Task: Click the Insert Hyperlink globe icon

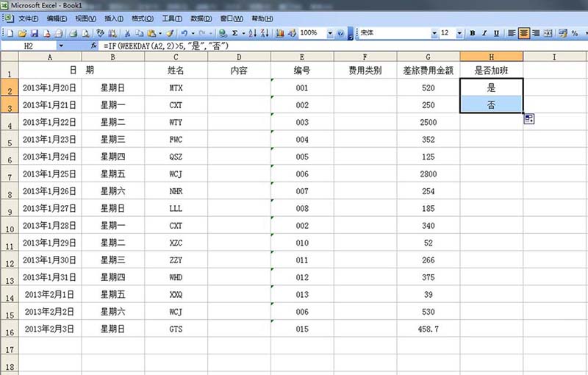Action: (223, 33)
